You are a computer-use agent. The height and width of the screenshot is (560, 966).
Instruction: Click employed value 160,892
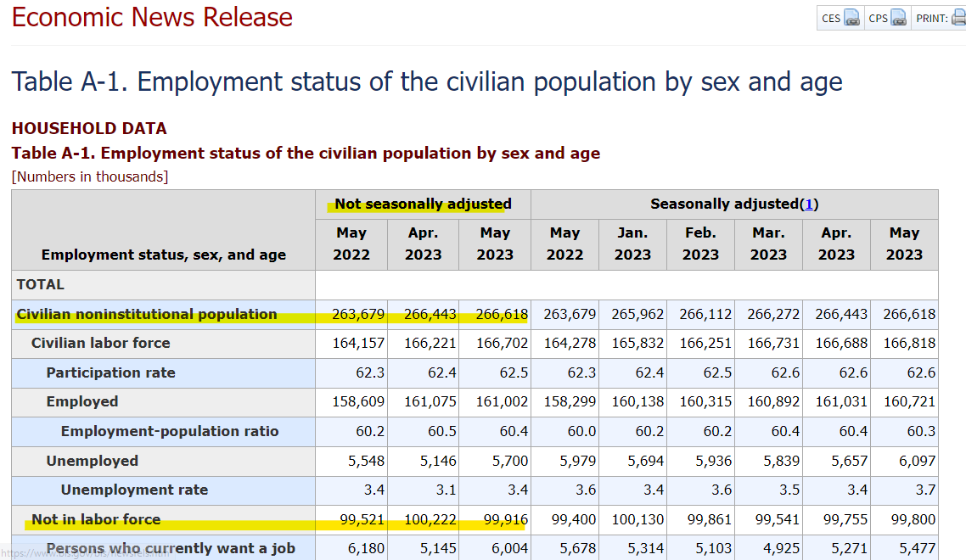click(773, 401)
